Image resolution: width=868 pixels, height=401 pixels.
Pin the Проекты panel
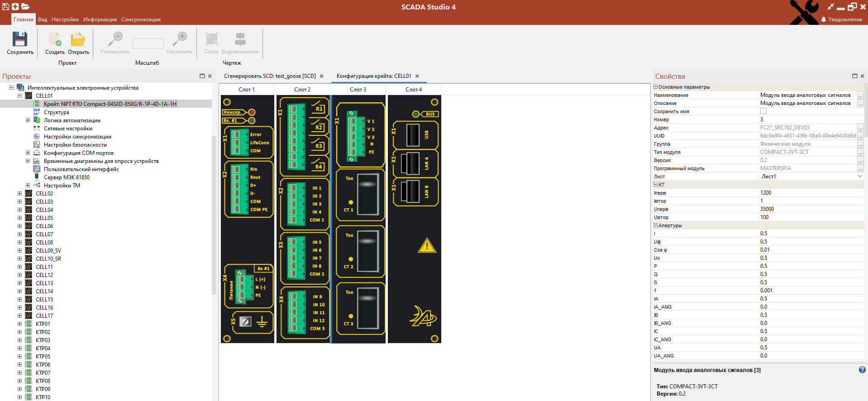[x=202, y=76]
